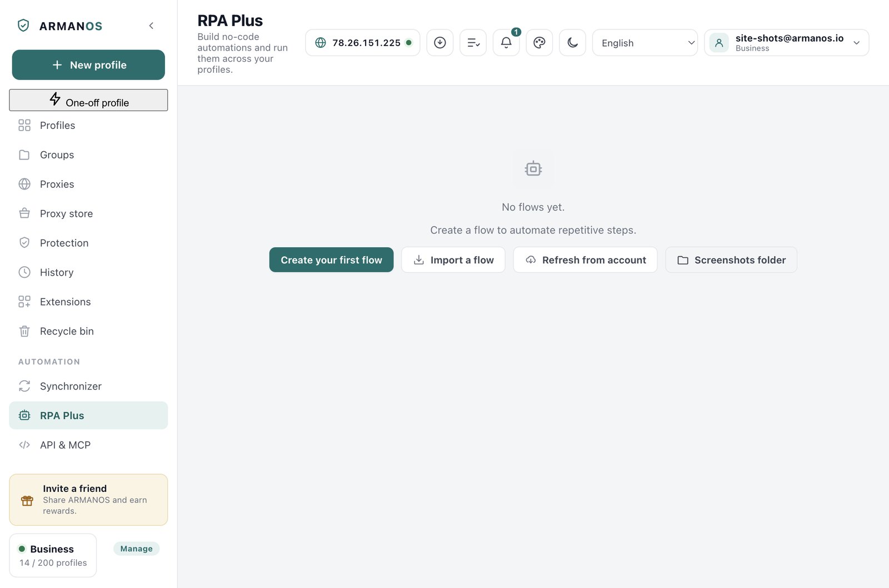Create a New profile
889x588 pixels.
(88, 65)
